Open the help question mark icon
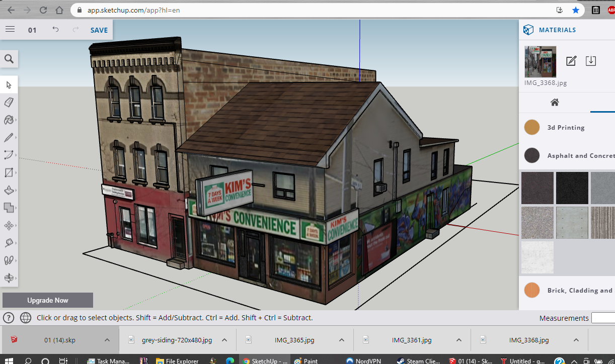Screen dimensions: 615x364 pyautogui.click(x=9, y=318)
